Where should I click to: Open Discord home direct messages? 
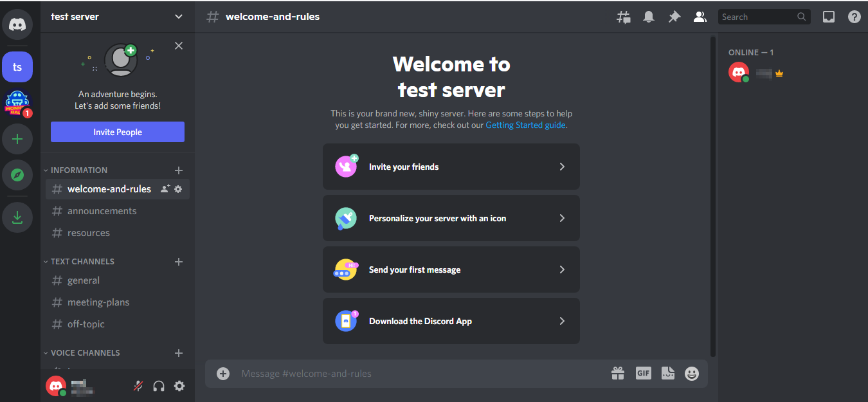pos(17,26)
